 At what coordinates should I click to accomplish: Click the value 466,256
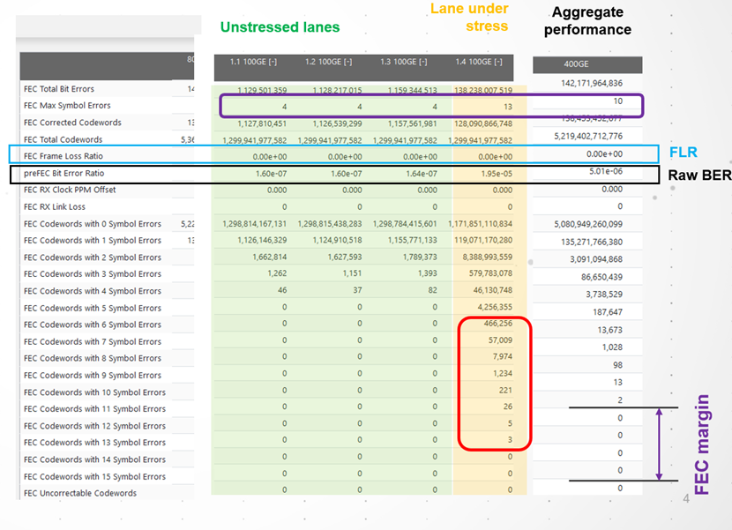498,323
